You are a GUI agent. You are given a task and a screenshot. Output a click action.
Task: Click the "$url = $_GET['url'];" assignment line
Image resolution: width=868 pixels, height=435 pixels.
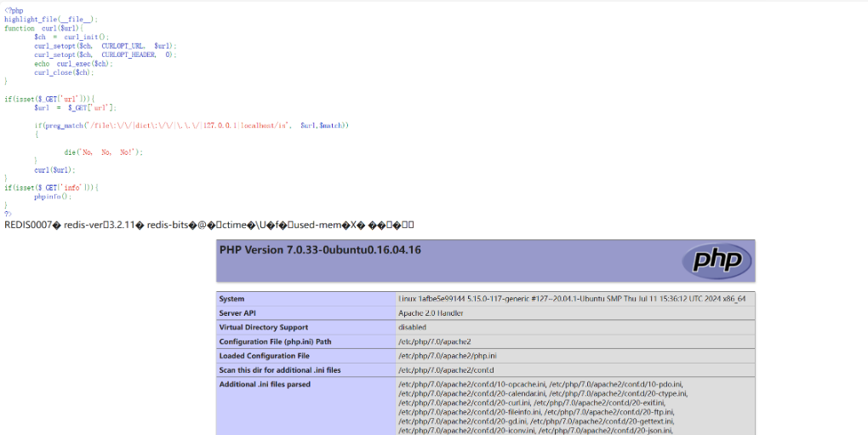[x=75, y=108]
